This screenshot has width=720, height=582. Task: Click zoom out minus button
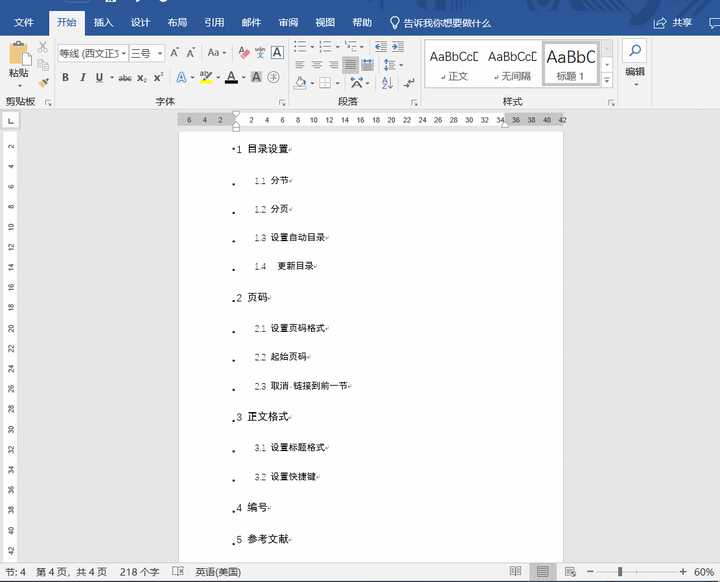pos(591,571)
